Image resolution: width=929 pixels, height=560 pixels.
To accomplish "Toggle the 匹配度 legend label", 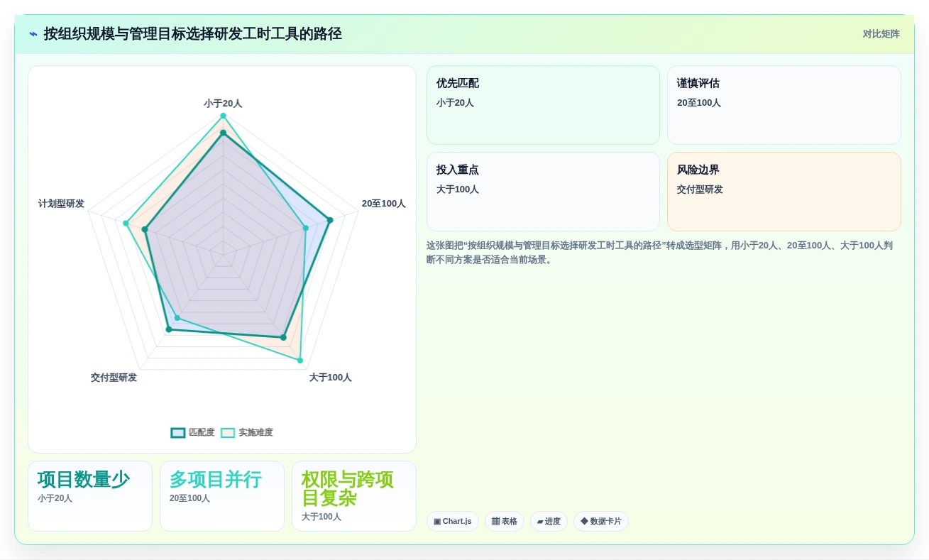I will [202, 433].
